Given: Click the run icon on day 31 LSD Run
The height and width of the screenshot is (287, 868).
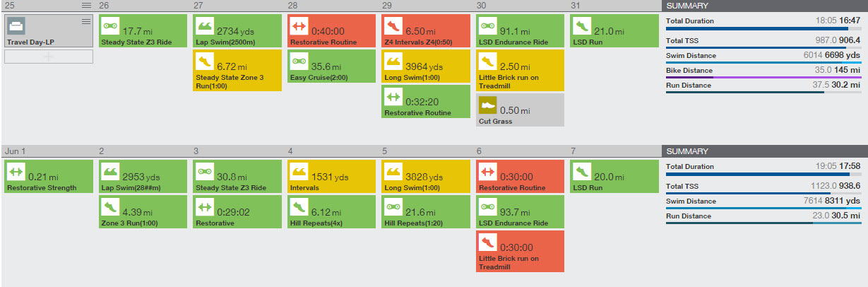Looking at the screenshot, I should (581, 26).
